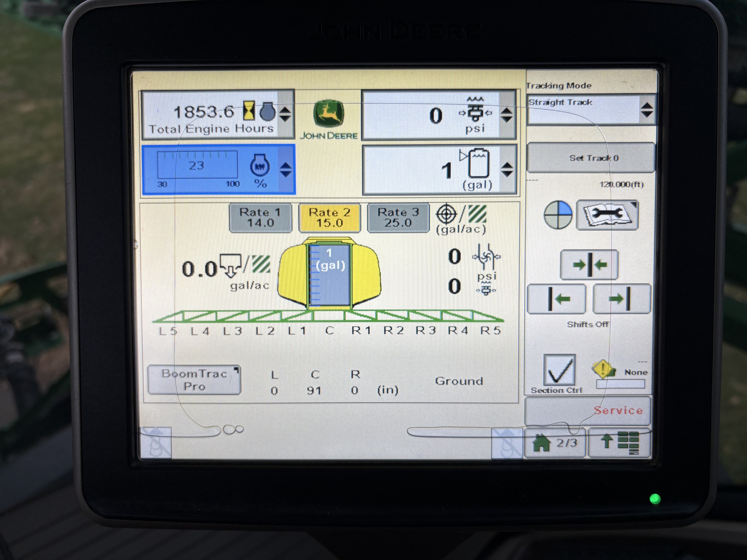Select Rate 1 14.0 preset
This screenshot has height=560, width=747.
click(260, 218)
